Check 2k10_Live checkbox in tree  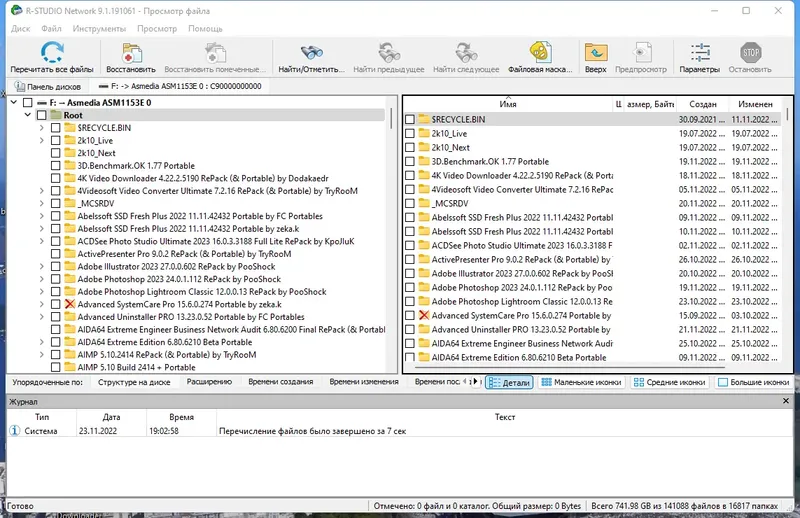click(x=56, y=140)
